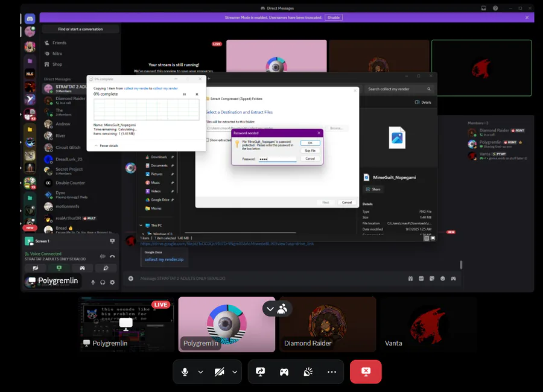Screen dimensions: 543x392
Task: Open the Discord inbox icon in the title bar
Action: coord(483,8)
